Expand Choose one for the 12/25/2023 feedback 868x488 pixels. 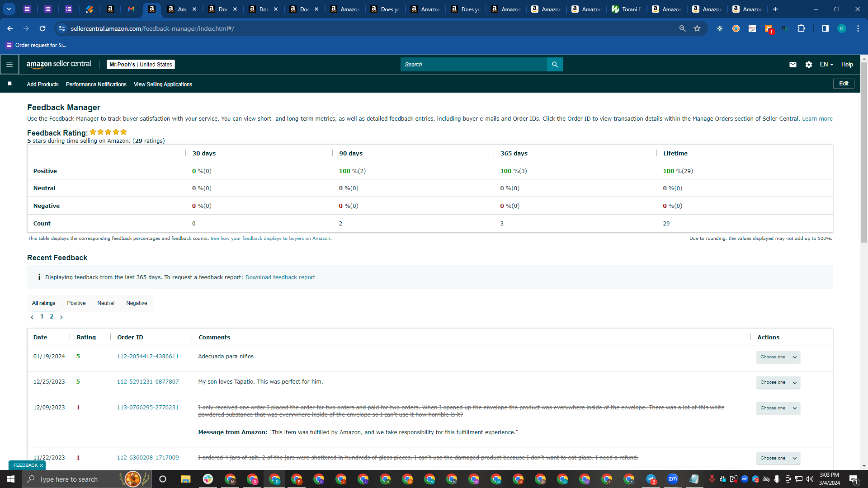[x=778, y=382]
